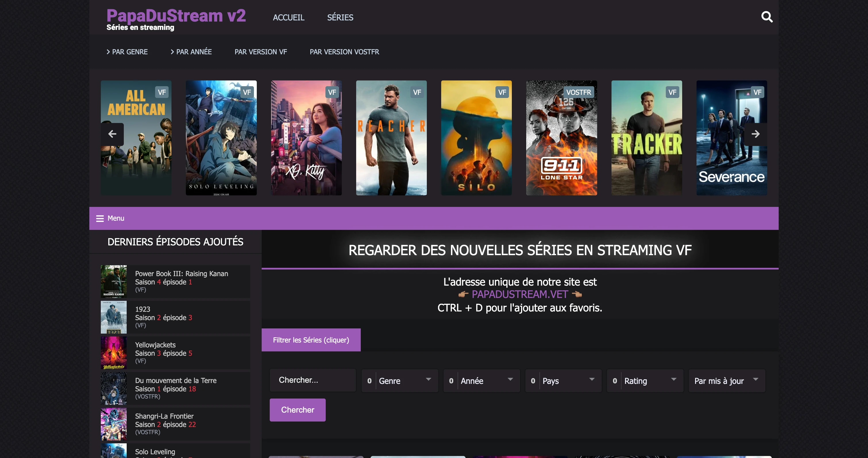Click the VF badge on Tracker poster

(x=672, y=92)
